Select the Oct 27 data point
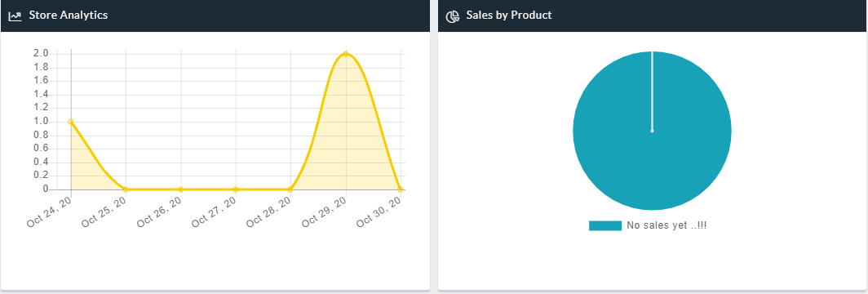Image resolution: width=868 pixels, height=294 pixels. (236, 189)
